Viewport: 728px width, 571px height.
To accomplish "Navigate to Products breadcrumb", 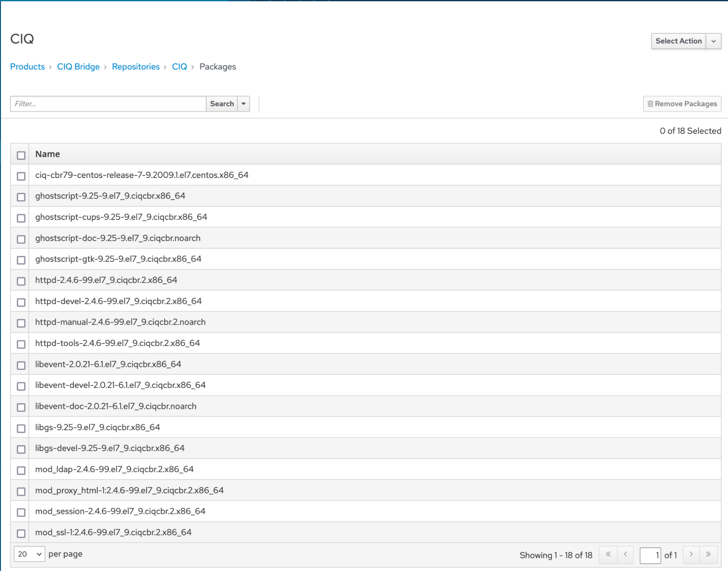I will tap(27, 67).
